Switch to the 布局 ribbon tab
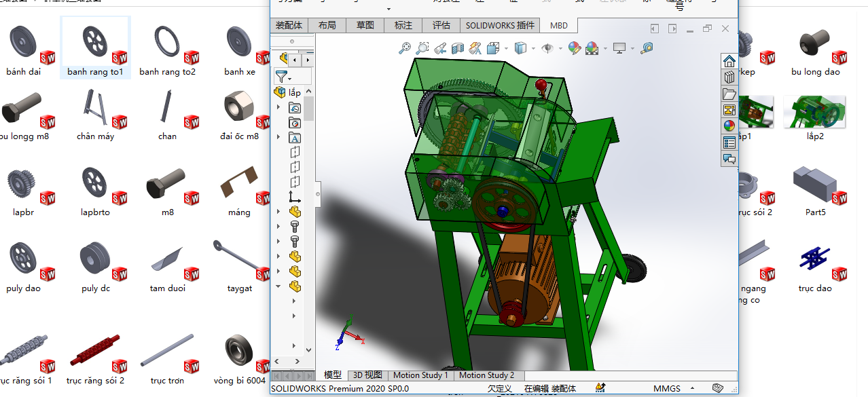 (327, 25)
